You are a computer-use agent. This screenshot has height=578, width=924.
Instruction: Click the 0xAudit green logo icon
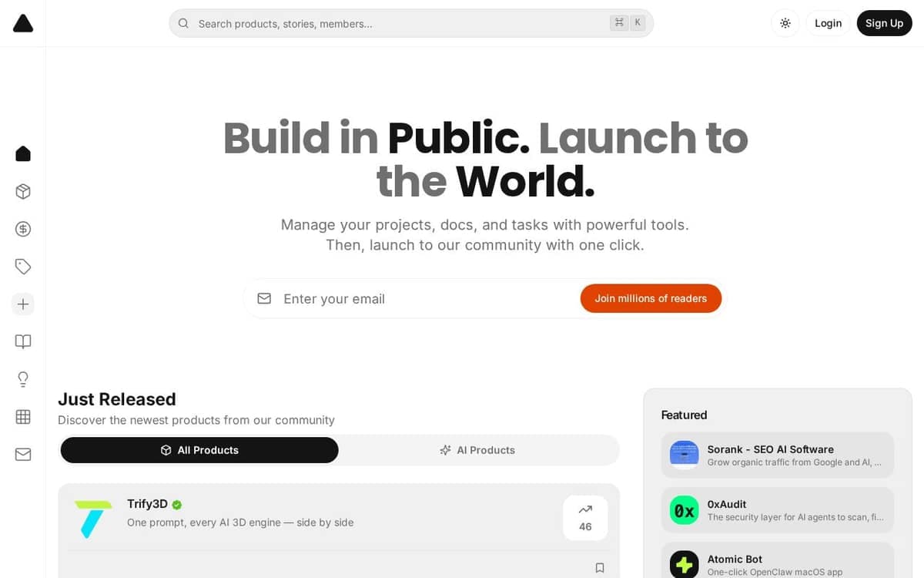coord(685,510)
